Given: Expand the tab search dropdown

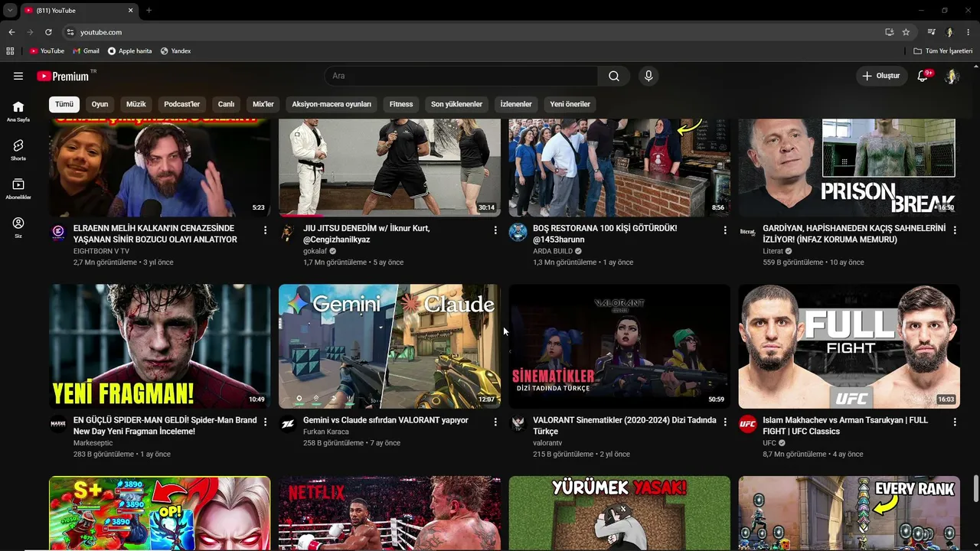Looking at the screenshot, I should [10, 10].
